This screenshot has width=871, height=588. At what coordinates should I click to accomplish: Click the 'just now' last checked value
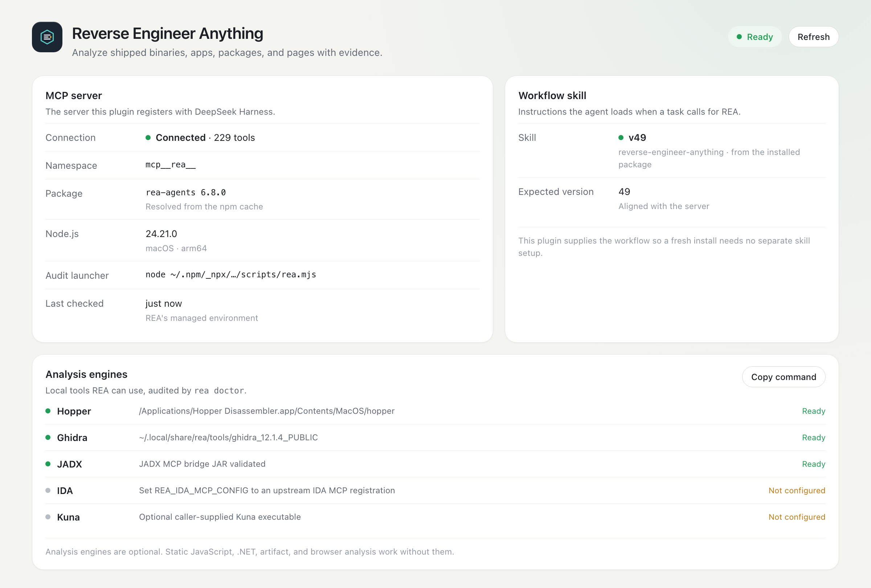163,303
